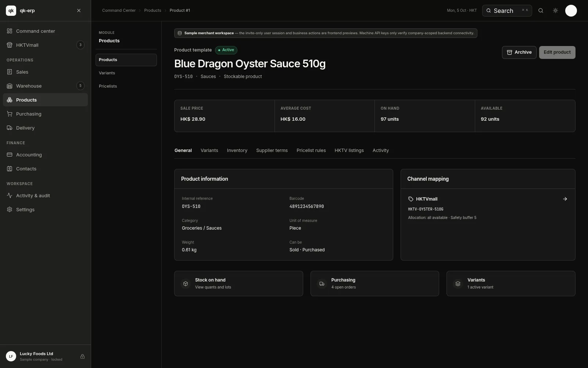Click Sold · Purchased value
This screenshot has width=588, height=368.
coord(307,250)
